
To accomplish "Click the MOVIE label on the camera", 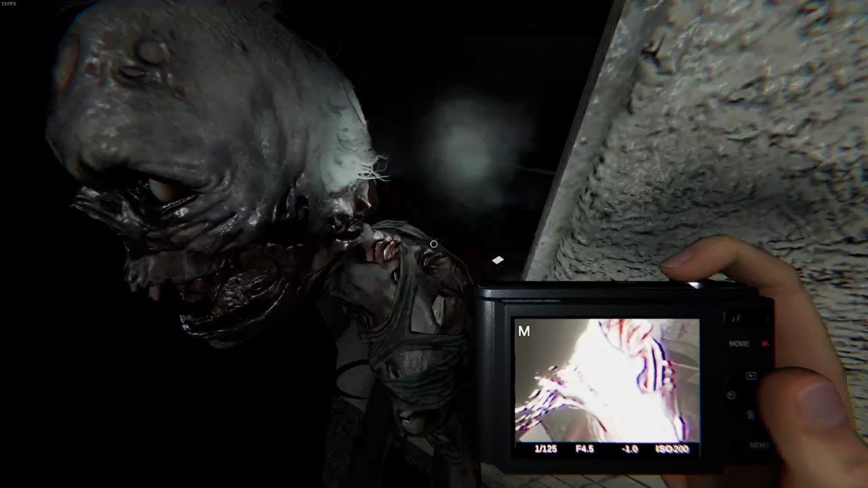I will click(739, 344).
